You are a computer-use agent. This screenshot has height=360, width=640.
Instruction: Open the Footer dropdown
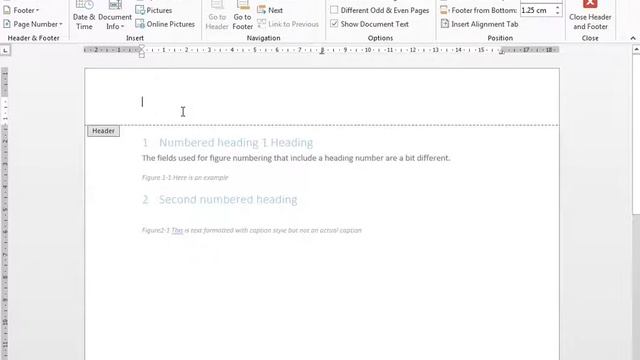click(21, 10)
